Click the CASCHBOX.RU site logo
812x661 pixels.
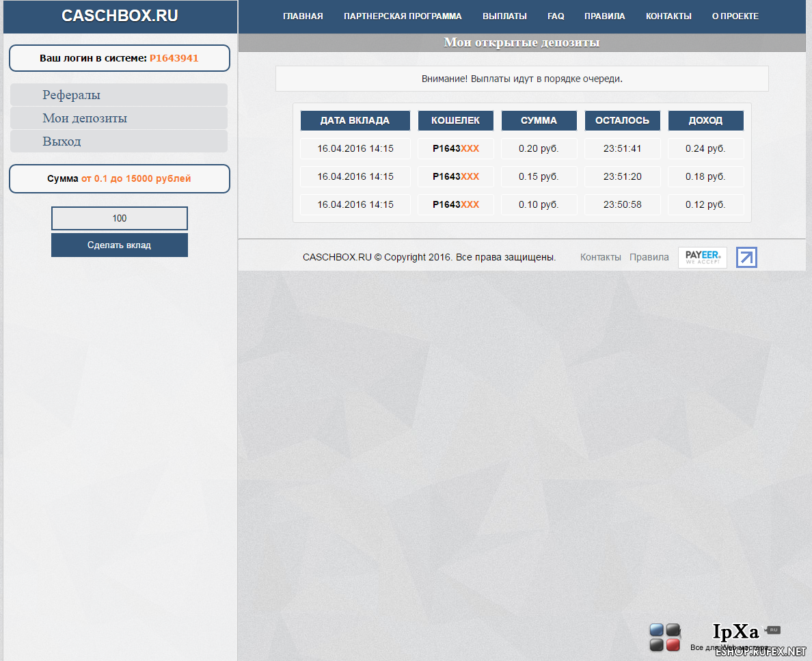click(x=120, y=16)
